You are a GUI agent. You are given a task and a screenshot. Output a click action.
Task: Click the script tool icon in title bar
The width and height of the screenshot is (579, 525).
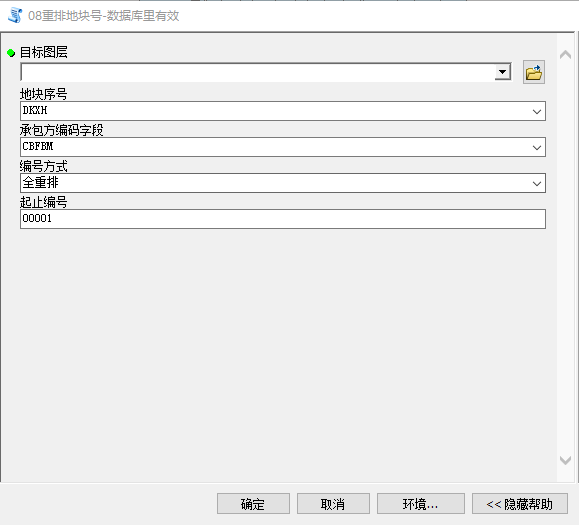click(15, 16)
